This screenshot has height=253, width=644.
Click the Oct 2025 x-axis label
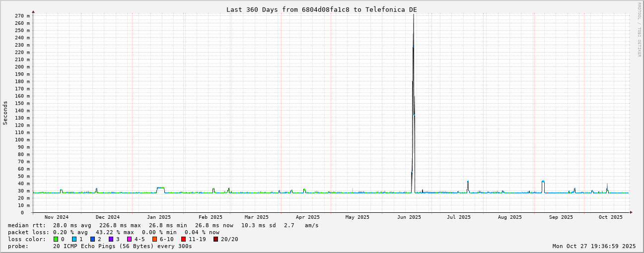pyautogui.click(x=610, y=217)
